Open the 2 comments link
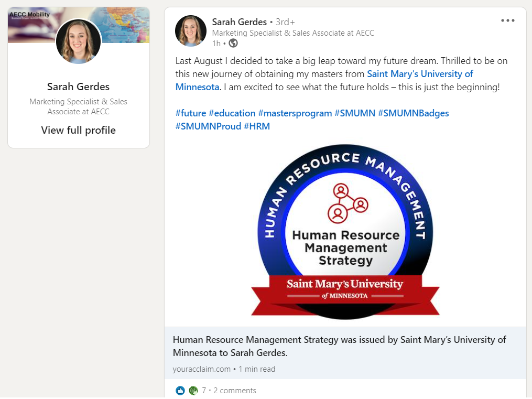 235,391
